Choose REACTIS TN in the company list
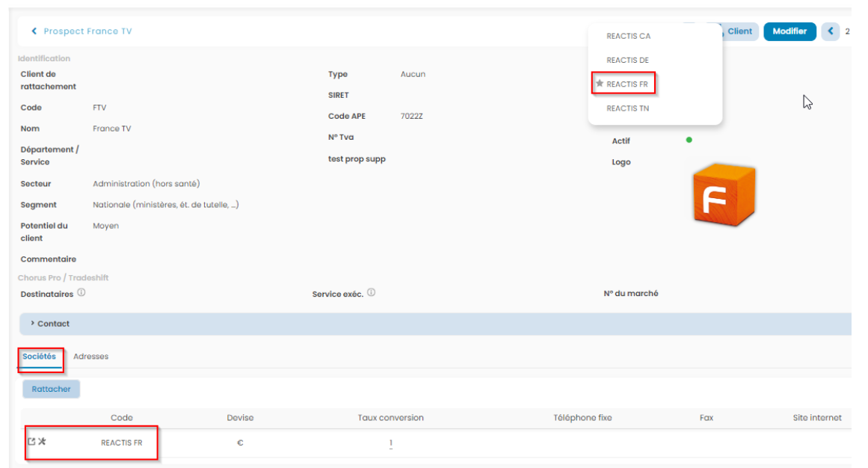Viewport: 868px width, 468px height. point(627,108)
